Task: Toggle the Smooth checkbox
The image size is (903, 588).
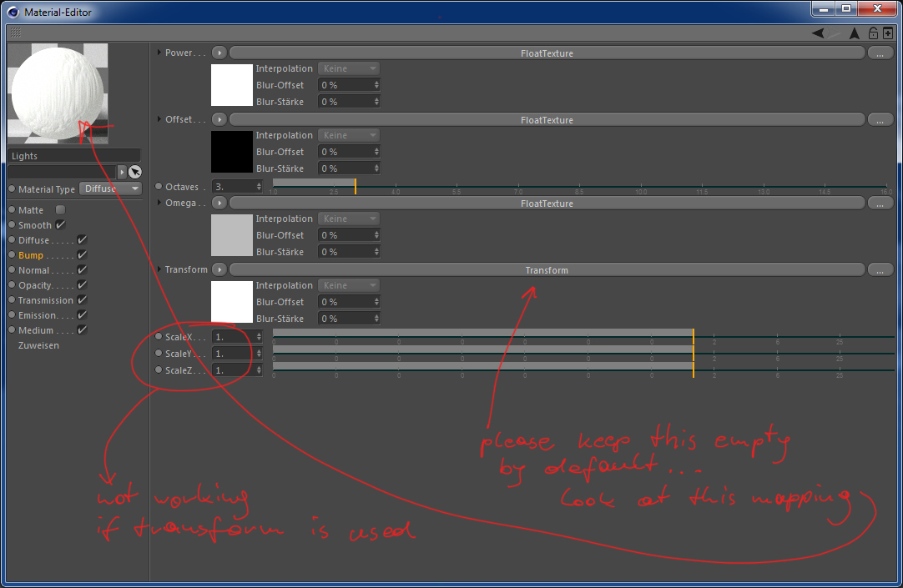Action: [x=60, y=225]
